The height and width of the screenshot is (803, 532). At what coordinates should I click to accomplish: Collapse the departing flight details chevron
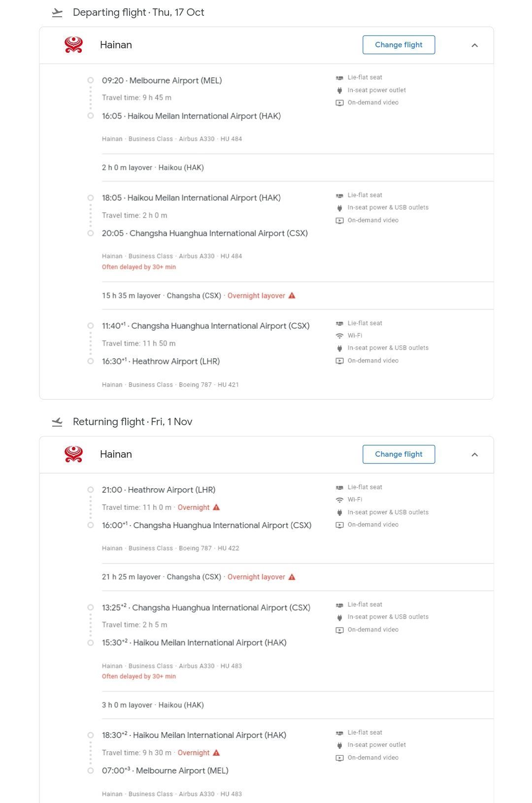(475, 45)
